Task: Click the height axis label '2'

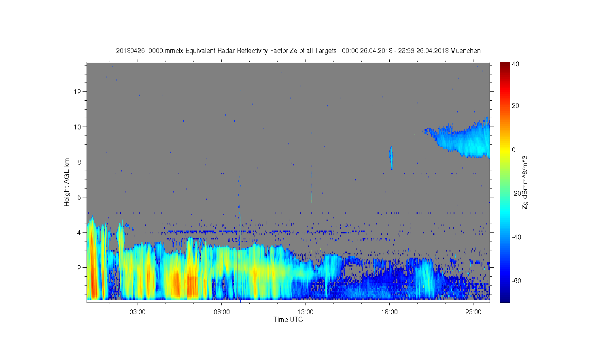Action: tap(79, 268)
